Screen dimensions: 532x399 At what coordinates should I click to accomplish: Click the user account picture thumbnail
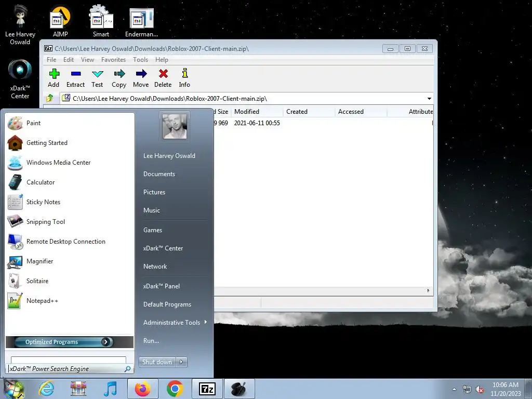[x=175, y=127]
